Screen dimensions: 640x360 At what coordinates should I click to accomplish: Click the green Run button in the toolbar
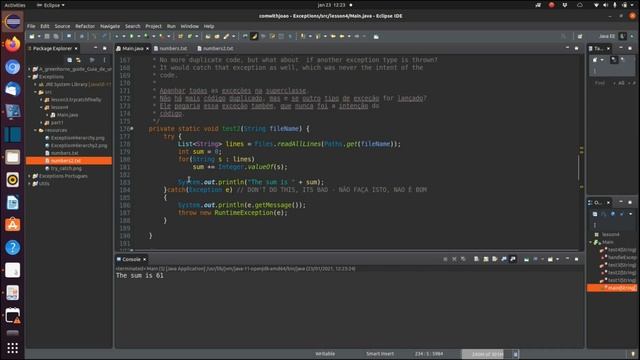tap(132, 36)
